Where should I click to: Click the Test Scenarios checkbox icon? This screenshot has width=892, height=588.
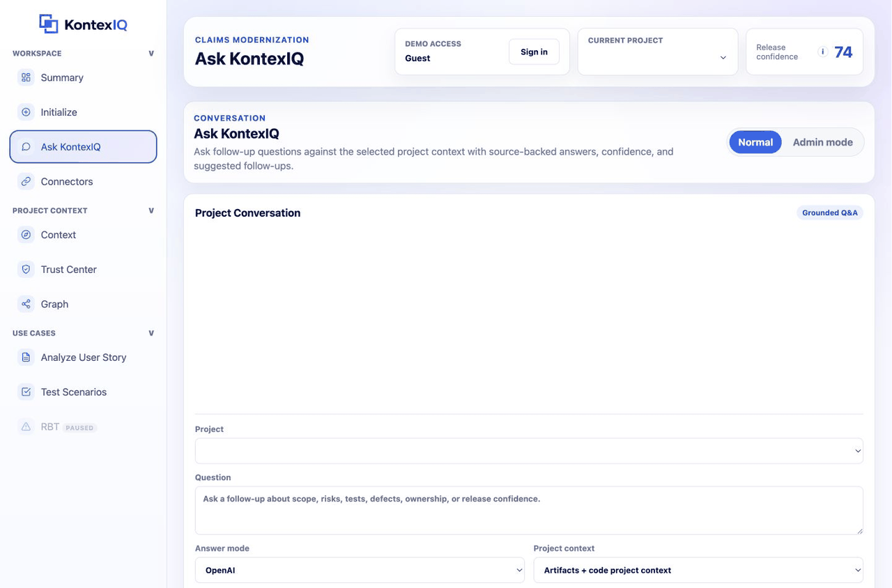(26, 392)
